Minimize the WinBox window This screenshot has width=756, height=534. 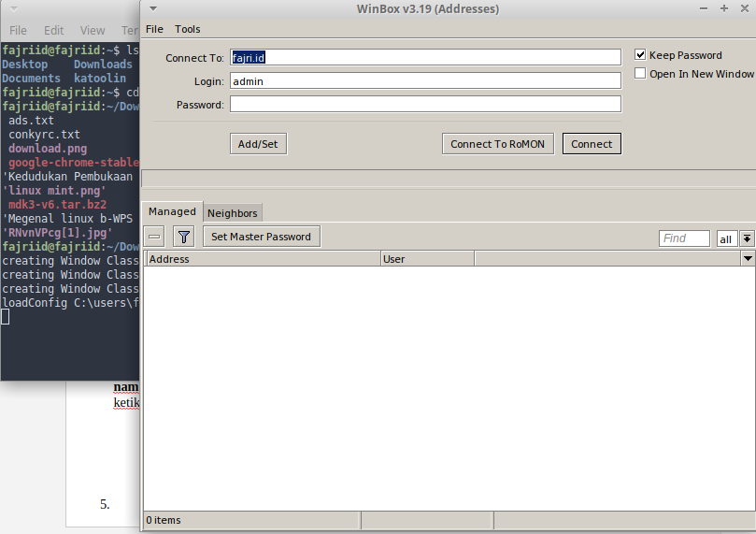click(x=704, y=8)
